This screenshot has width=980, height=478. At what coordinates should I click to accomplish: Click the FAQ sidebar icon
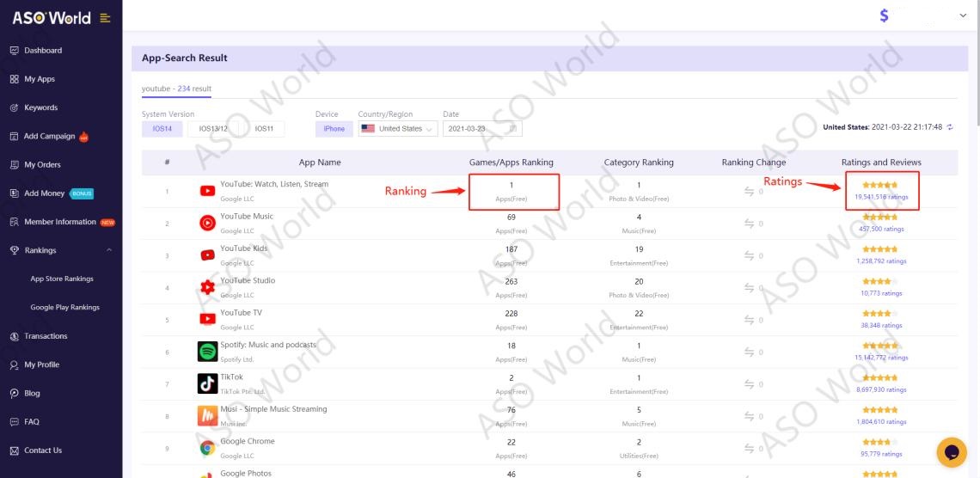15,422
